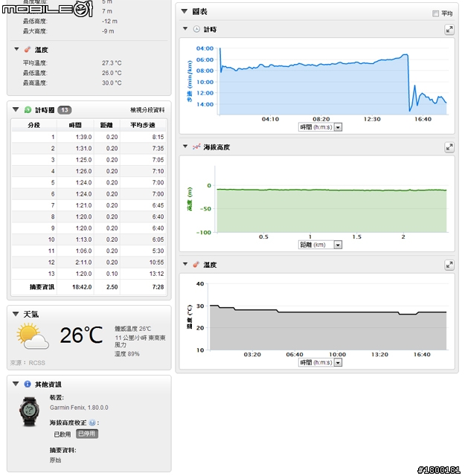The image size is (465, 476).
Task: Select lap 2 pace 7:35
Action: coord(158,149)
